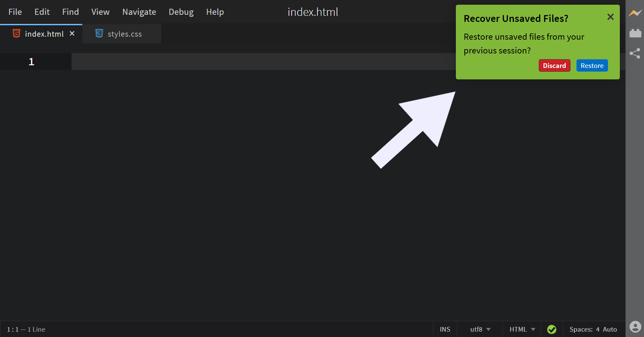Image resolution: width=644 pixels, height=337 pixels.
Task: Click the green syntax check icon
Action: 552,329
